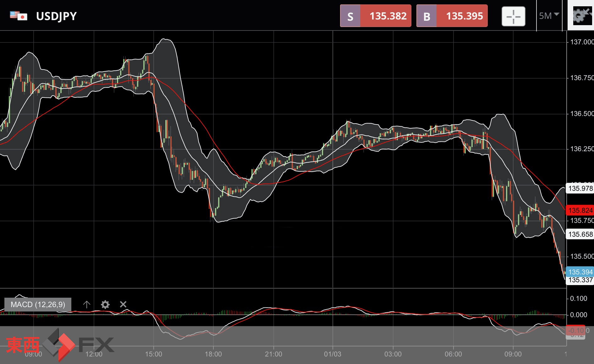
Task: Toggle the crosshair cursor button
Action: pos(513,16)
